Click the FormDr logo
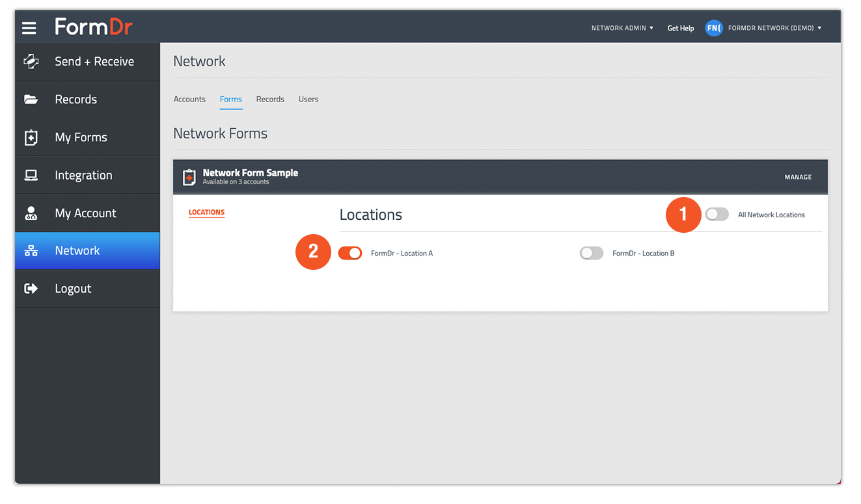This screenshot has width=861, height=504. click(94, 27)
